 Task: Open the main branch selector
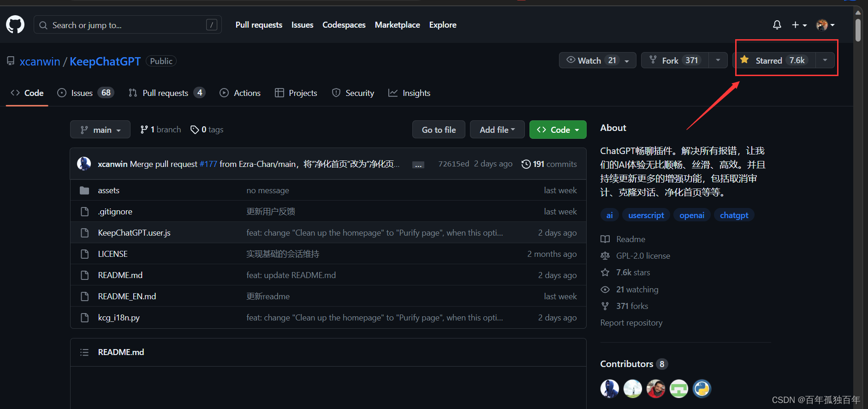click(100, 130)
